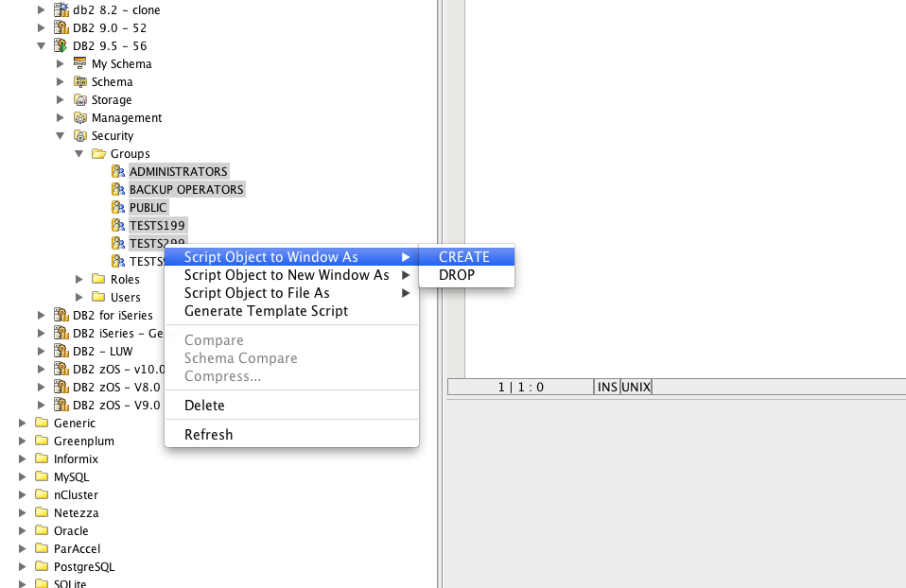This screenshot has height=588, width=906.
Task: Open Script Object to New Window As submenu
Action: (292, 275)
